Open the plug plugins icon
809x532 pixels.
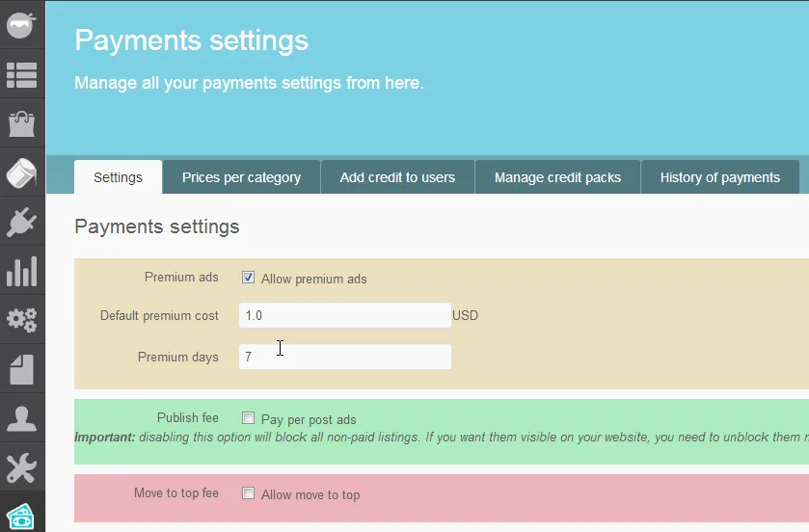pos(21,223)
